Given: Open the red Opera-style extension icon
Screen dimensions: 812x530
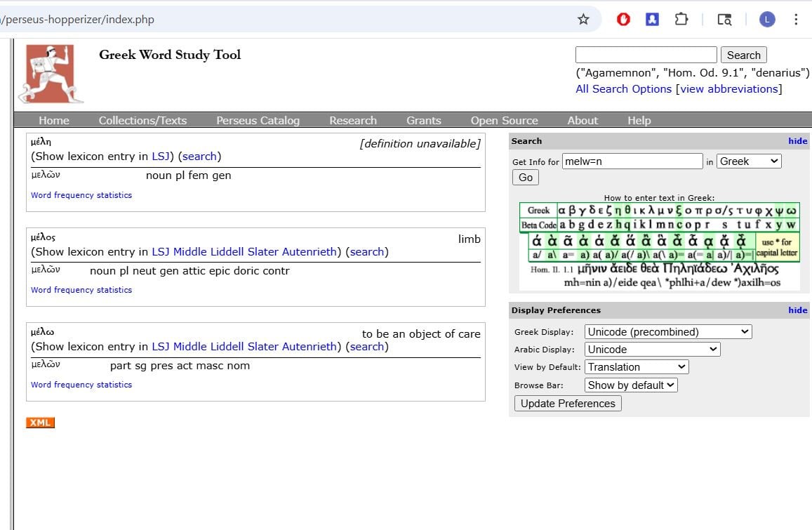Looking at the screenshot, I should click(x=623, y=20).
